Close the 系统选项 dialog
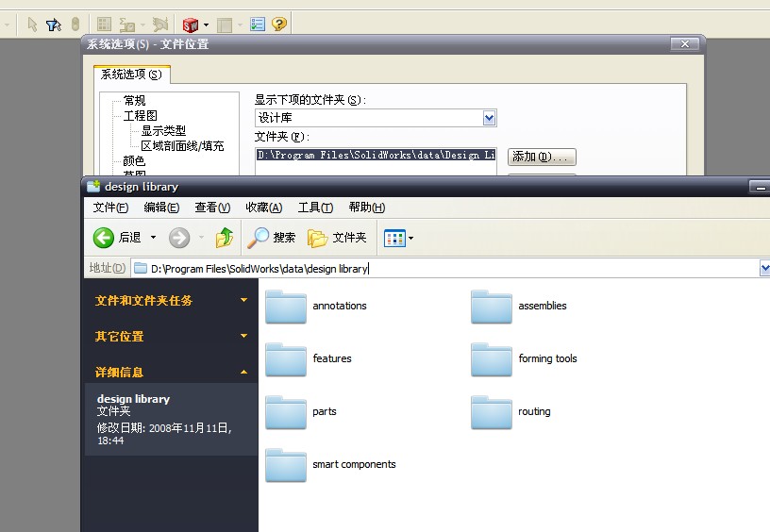 click(684, 43)
